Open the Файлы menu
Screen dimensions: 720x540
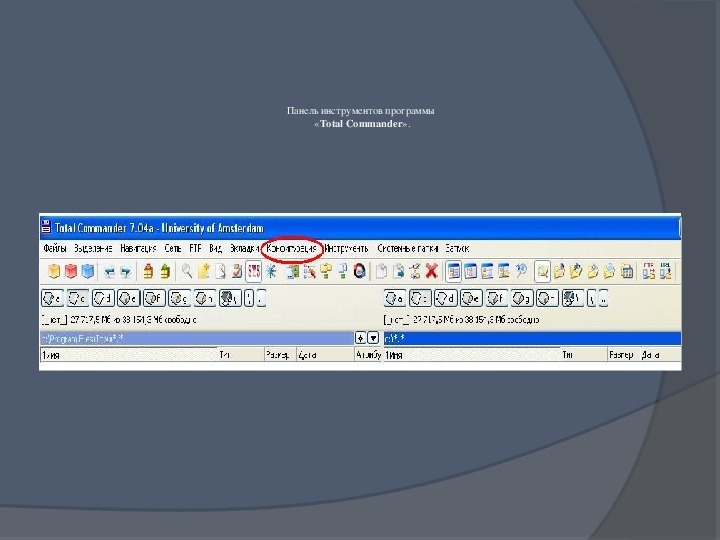[55, 248]
